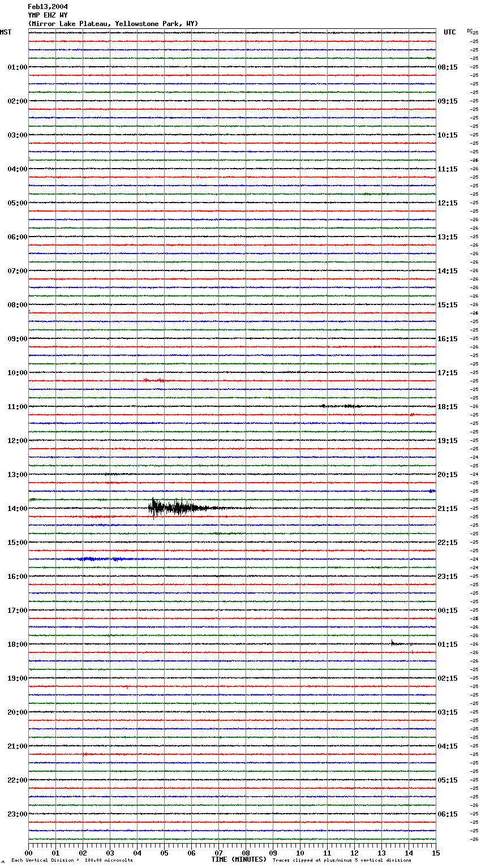Click the "20:15" UTC time label
The image size is (481, 868).
[448, 475]
